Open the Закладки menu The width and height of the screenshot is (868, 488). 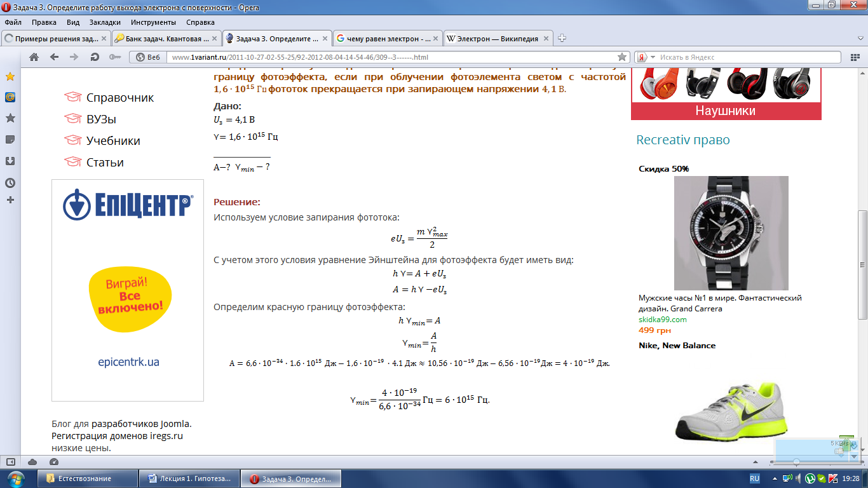click(x=105, y=22)
